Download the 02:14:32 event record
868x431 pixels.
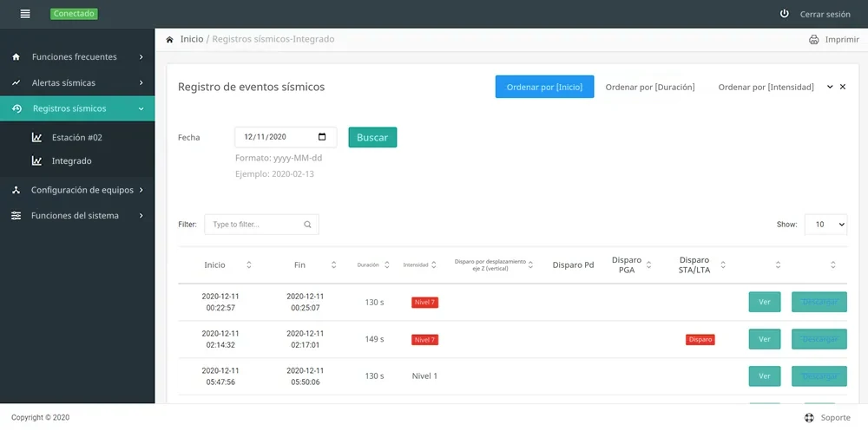[x=819, y=339]
